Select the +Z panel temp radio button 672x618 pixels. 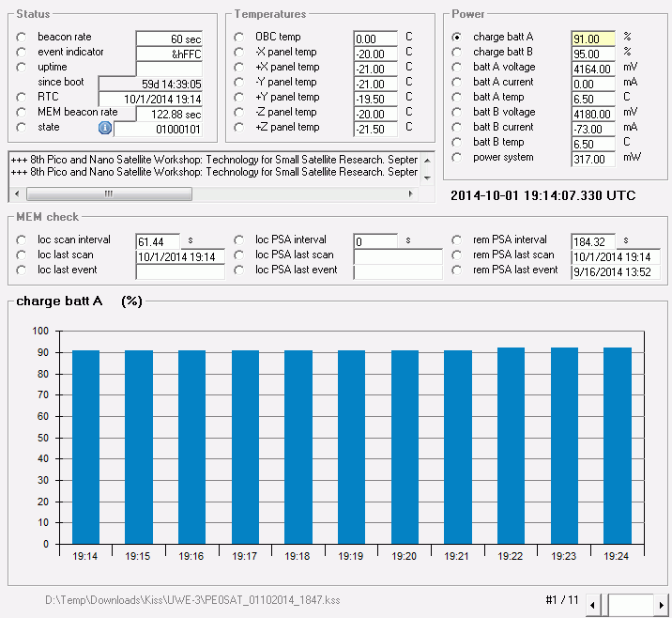tap(239, 128)
